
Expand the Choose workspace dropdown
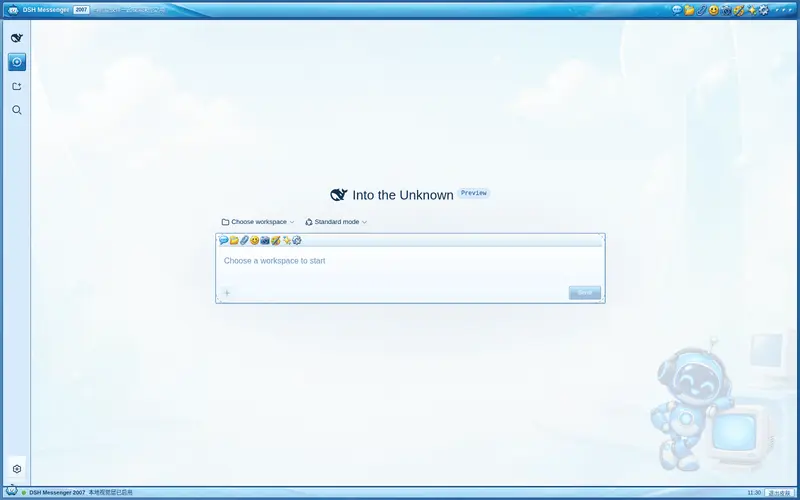pos(258,222)
